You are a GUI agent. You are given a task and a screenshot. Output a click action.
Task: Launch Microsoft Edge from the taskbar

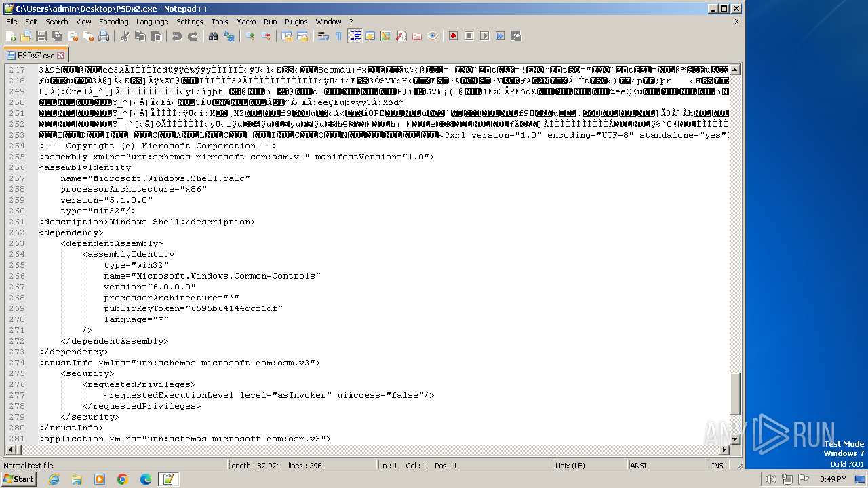pyautogui.click(x=145, y=479)
